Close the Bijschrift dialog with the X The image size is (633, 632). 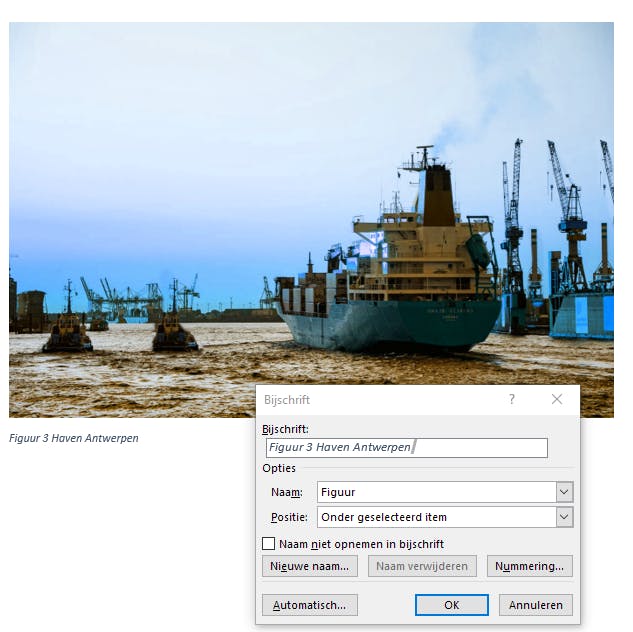click(x=557, y=399)
